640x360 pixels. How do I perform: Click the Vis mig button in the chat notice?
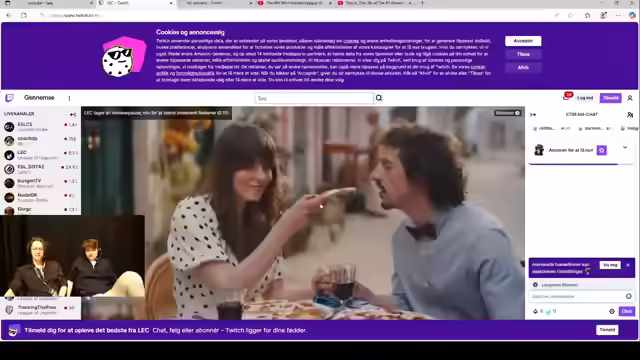coord(610,265)
